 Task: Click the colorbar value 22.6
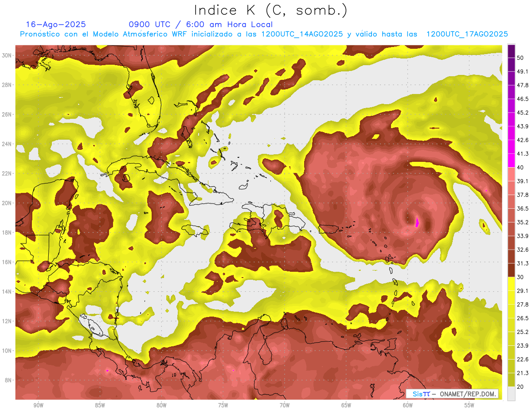point(523,359)
